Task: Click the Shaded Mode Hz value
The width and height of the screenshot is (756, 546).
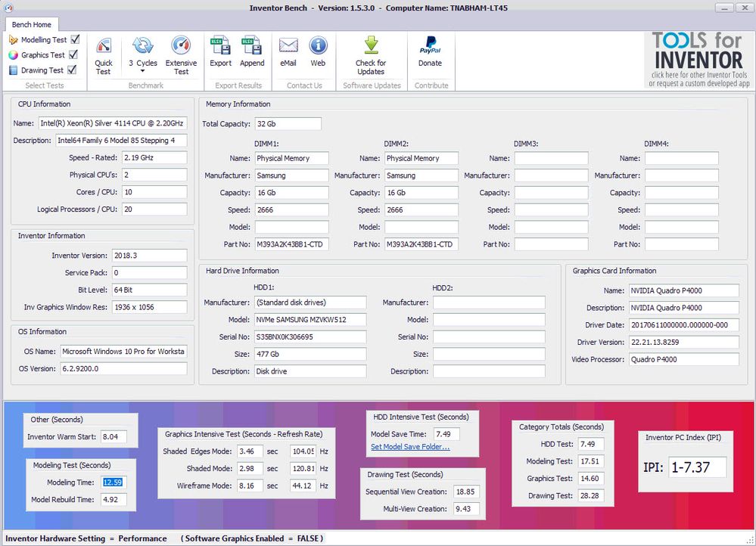Action: tap(303, 468)
